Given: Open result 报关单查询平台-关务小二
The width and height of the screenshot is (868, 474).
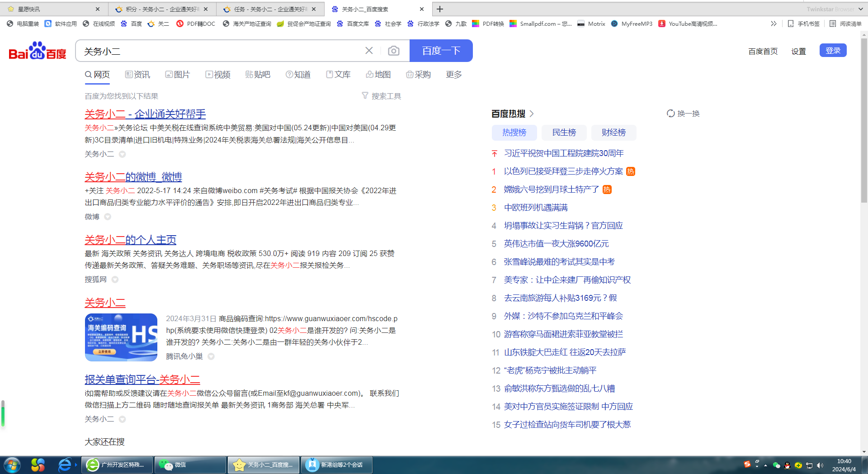Looking at the screenshot, I should 142,379.
